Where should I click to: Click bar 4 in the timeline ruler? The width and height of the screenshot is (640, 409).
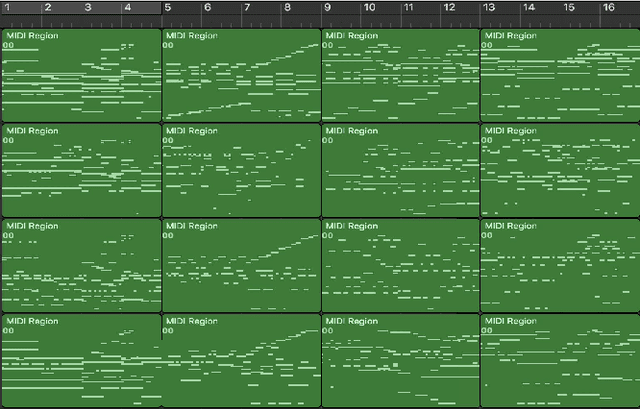tap(127, 8)
